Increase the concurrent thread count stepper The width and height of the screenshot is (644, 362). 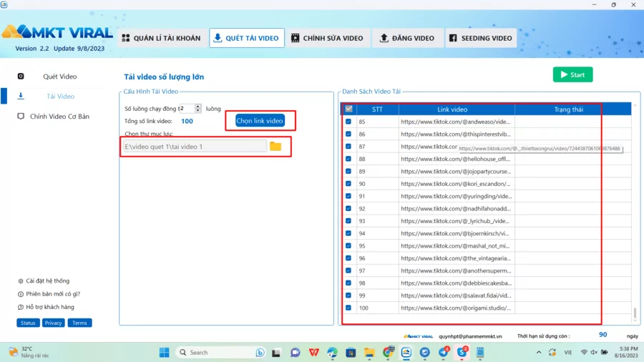pos(198,106)
